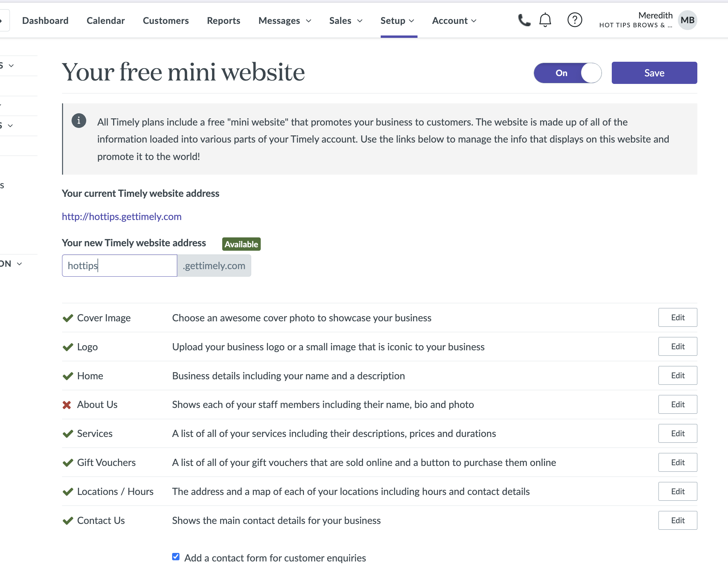Click the green checkmark beside Gift Vouchers
Screen dimensions: 728x571
click(x=68, y=463)
